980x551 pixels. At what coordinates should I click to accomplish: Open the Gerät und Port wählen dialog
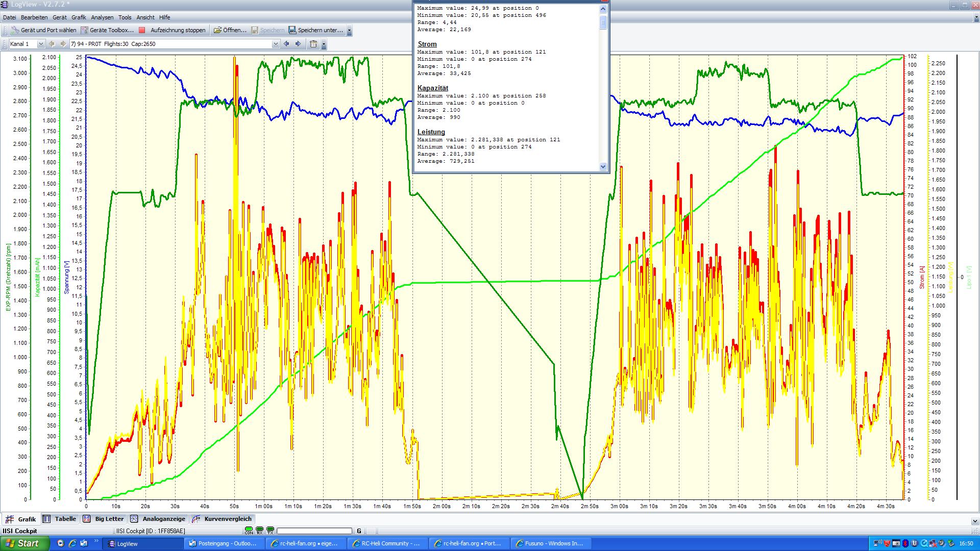coord(44,30)
